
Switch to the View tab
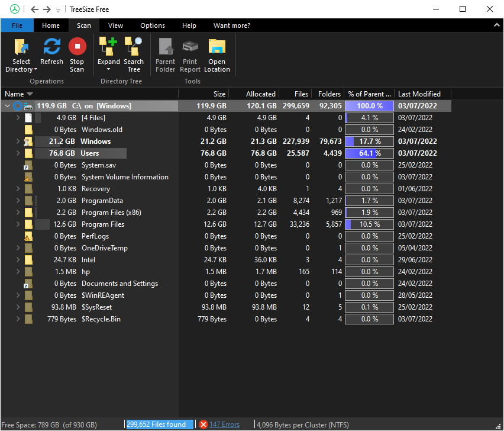coord(115,25)
